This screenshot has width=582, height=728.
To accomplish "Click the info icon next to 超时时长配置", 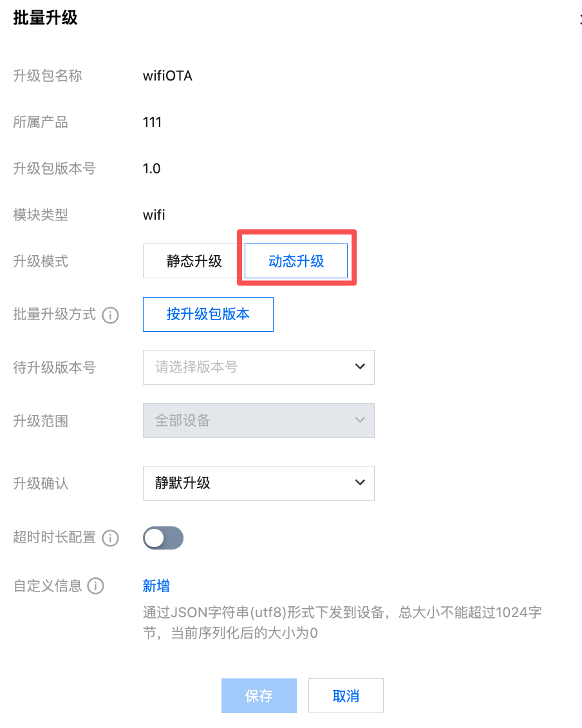I will pos(111,538).
